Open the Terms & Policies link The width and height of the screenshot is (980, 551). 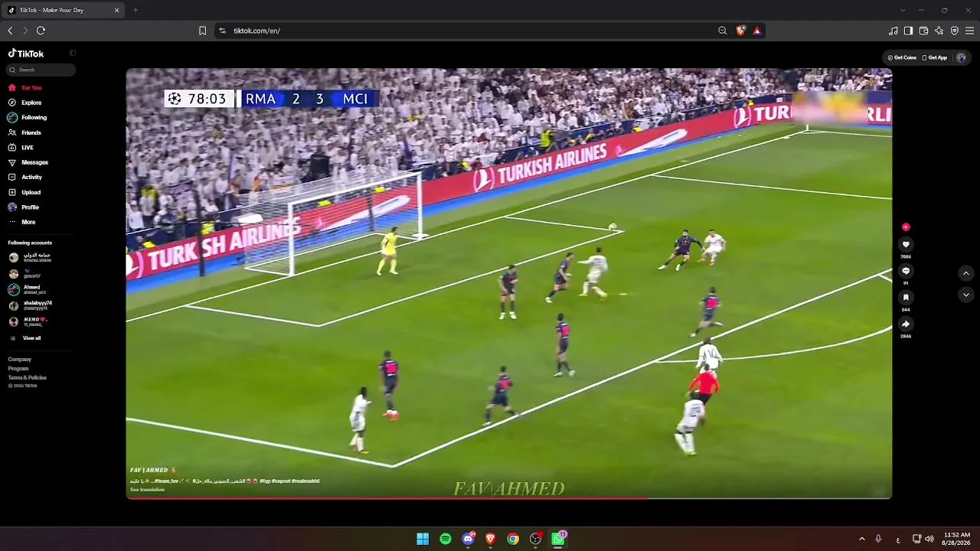pos(28,378)
